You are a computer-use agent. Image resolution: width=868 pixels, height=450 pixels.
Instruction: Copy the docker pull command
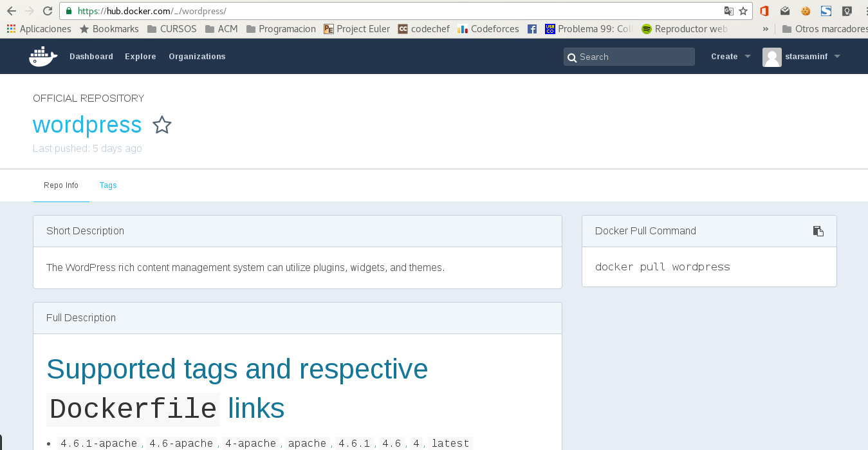pyautogui.click(x=818, y=231)
